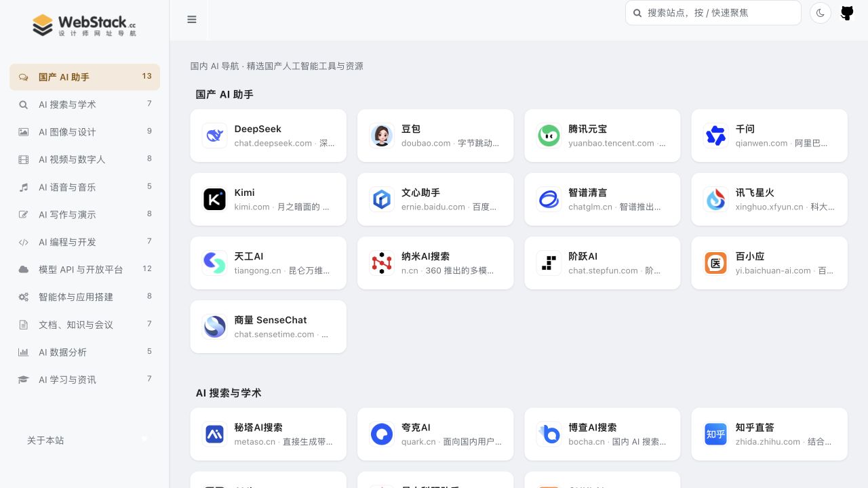Click the doubao.com description text
This screenshot has width=868, height=488.
point(451,143)
